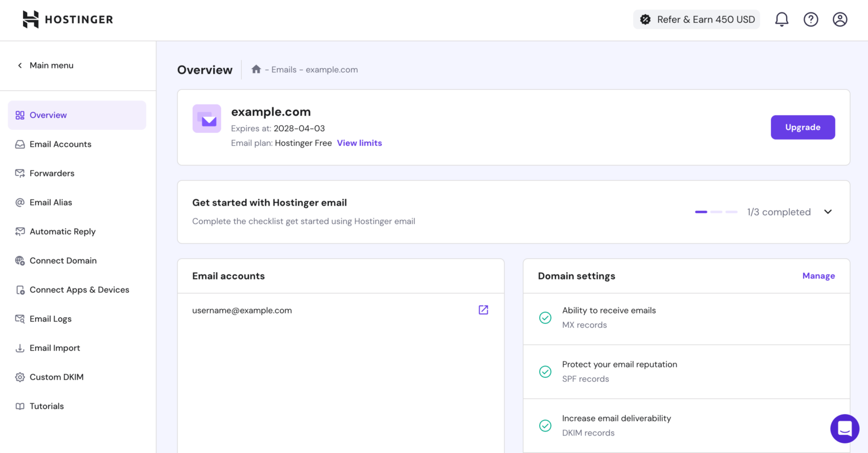Image resolution: width=868 pixels, height=453 pixels.
Task: Click the example.com purple mail icon
Action: (207, 119)
